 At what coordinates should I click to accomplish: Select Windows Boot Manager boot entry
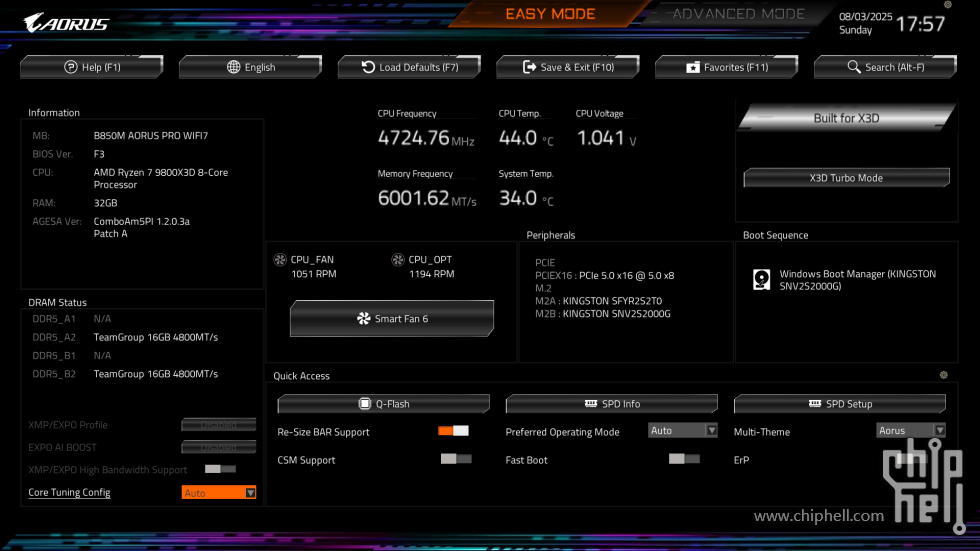pos(845,280)
